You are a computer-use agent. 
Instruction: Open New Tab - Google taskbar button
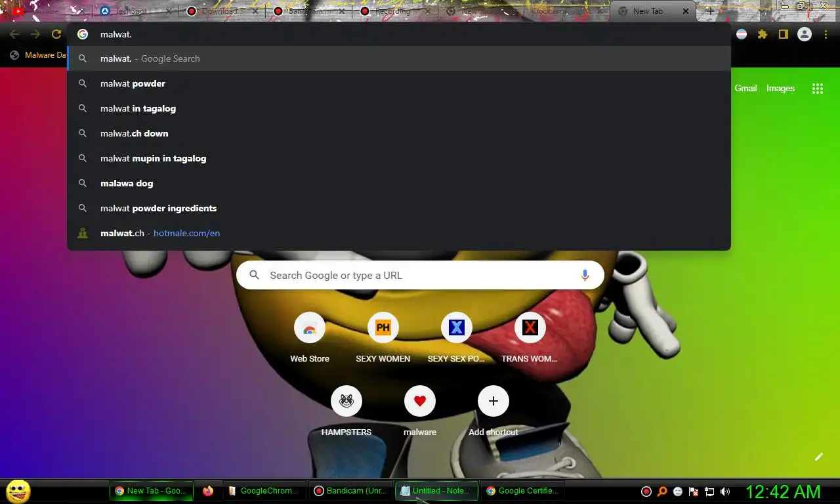click(152, 491)
